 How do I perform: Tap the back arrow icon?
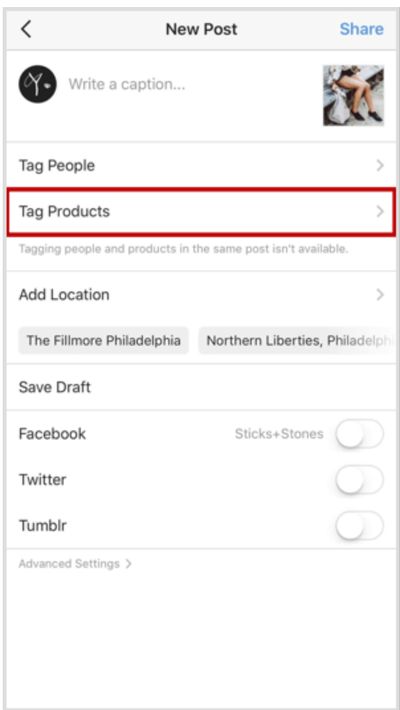coord(26,29)
